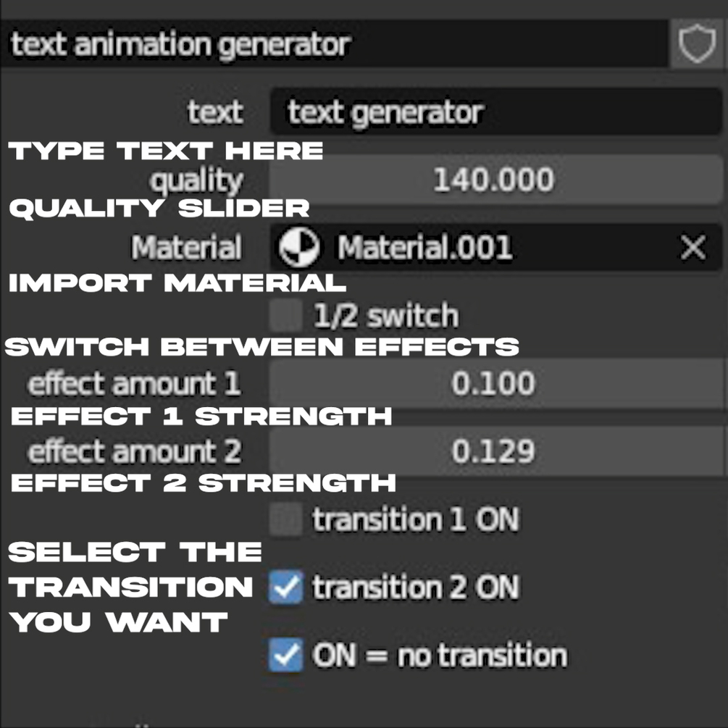Enable the 1/2 switch checkbox
The image size is (728, 728).
click(285, 316)
